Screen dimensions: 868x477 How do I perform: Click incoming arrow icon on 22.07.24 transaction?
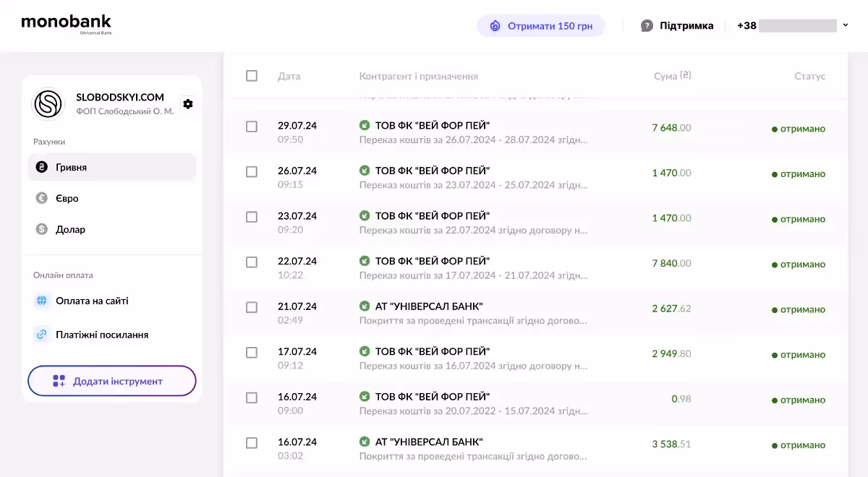coord(365,261)
